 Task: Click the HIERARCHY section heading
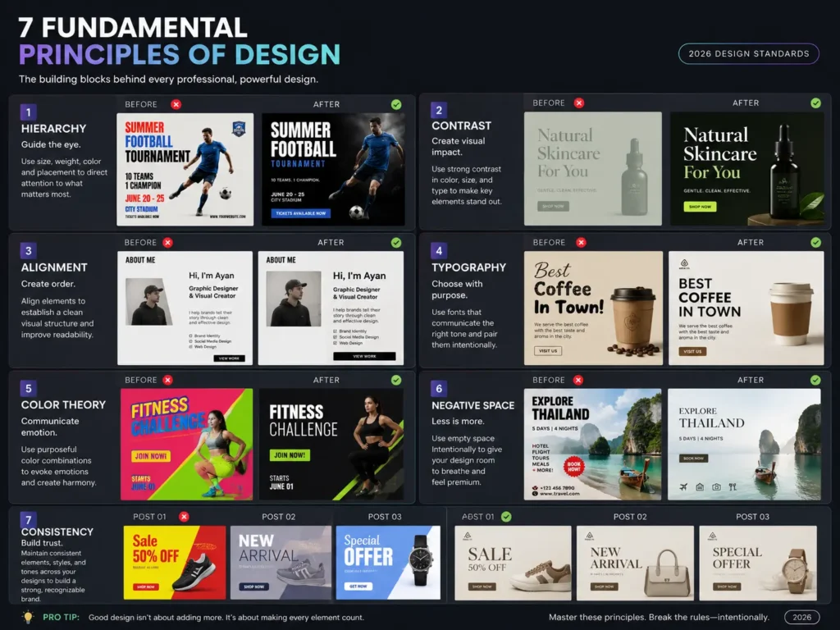53,129
